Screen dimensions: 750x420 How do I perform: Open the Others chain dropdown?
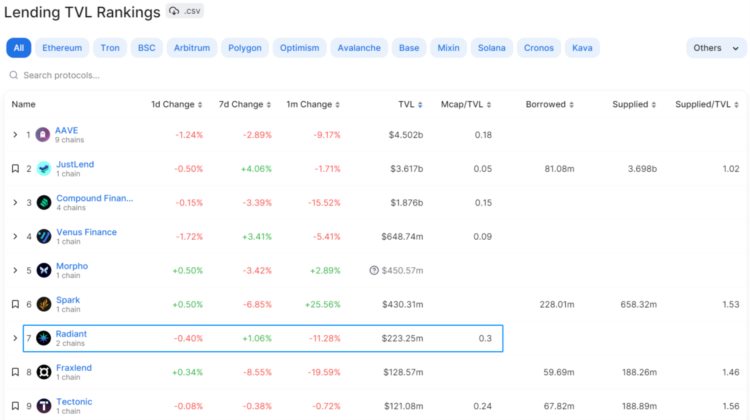(x=716, y=48)
